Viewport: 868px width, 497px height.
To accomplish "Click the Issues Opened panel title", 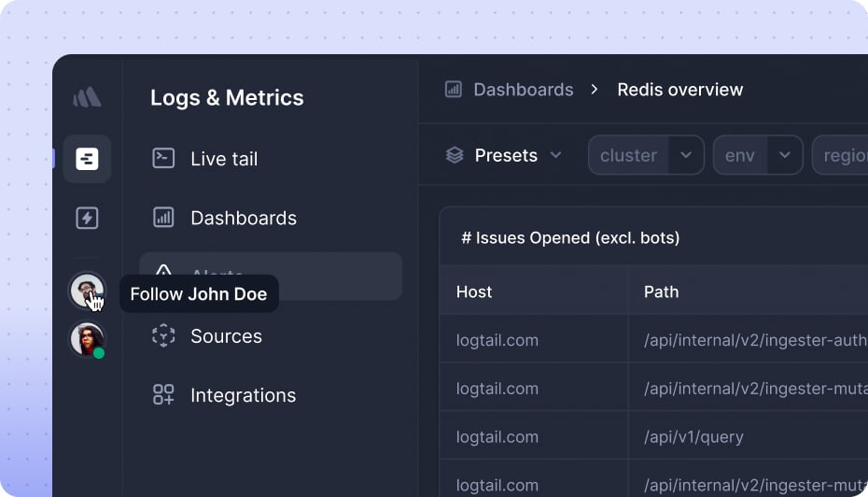I will pos(570,238).
